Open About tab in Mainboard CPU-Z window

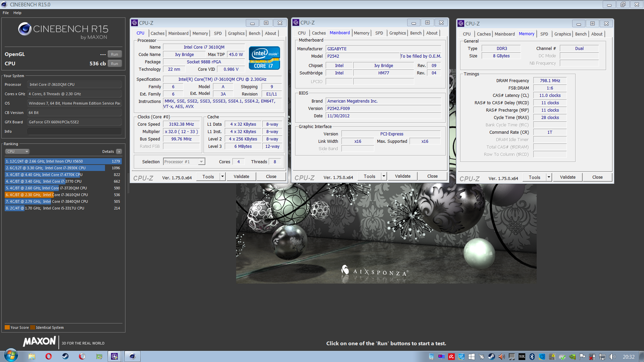[432, 33]
